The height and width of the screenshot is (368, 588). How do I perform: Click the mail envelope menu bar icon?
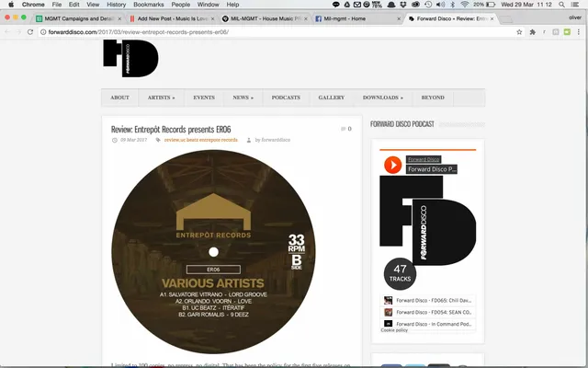[x=357, y=5]
